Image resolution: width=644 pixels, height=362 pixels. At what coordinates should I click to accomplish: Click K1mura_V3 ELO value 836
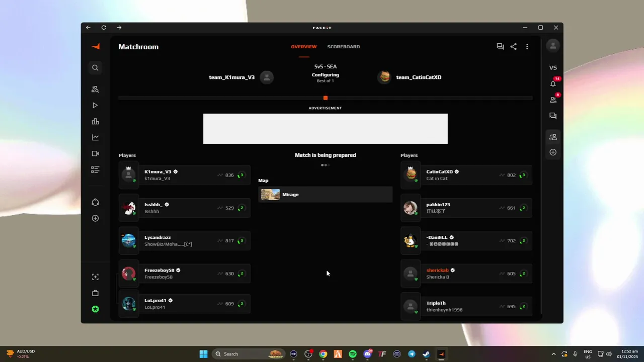coord(229,175)
